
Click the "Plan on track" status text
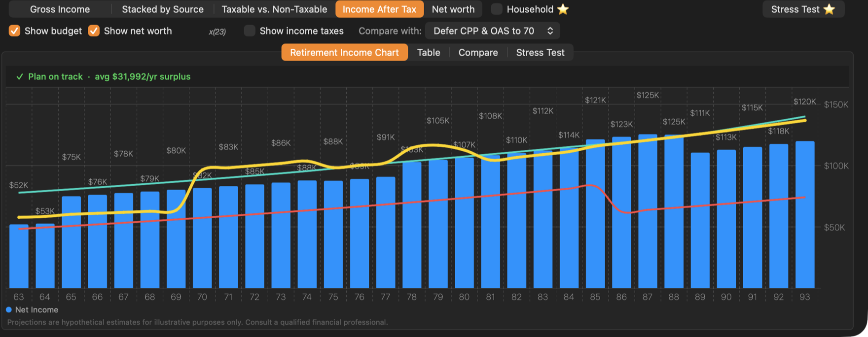[55, 76]
